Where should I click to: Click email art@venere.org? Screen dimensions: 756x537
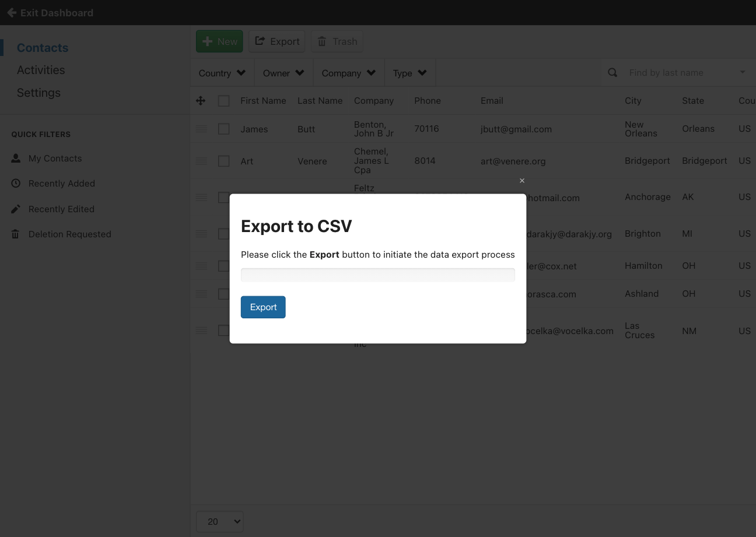[x=513, y=161]
